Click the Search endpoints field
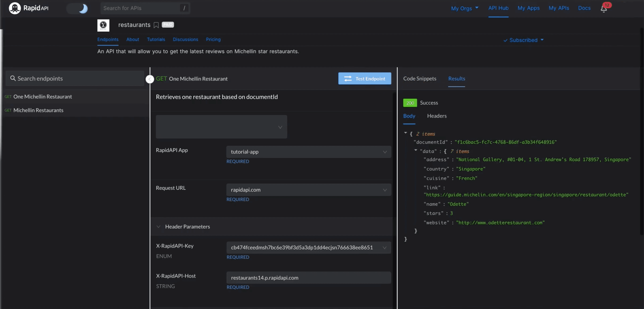The height and width of the screenshot is (309, 644). coord(75,78)
